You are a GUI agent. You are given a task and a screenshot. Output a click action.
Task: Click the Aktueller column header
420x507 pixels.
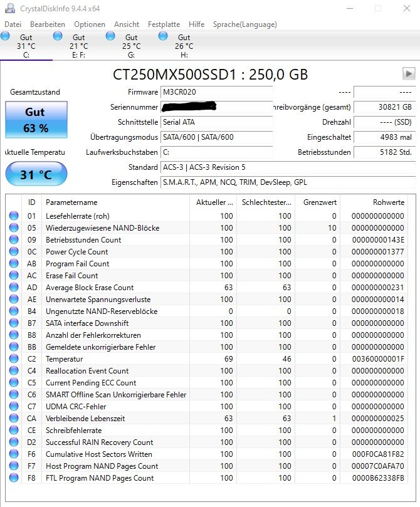[213, 202]
